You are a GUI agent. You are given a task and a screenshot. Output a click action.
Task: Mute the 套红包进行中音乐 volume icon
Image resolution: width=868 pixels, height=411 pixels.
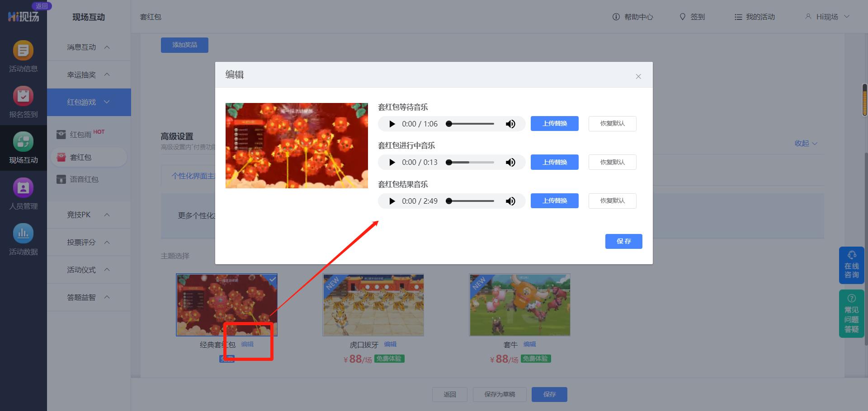(x=510, y=162)
